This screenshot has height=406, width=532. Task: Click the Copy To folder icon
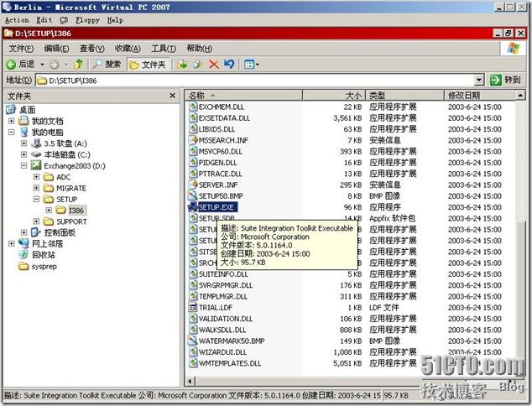point(198,64)
